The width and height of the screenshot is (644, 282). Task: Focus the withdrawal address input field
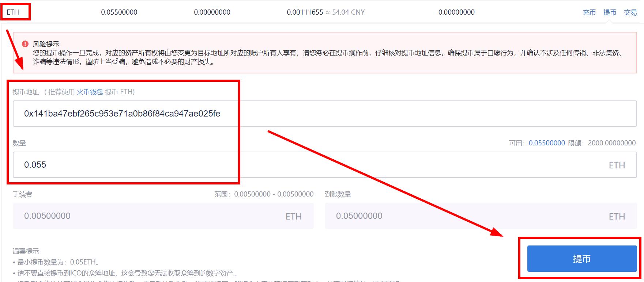(325, 114)
